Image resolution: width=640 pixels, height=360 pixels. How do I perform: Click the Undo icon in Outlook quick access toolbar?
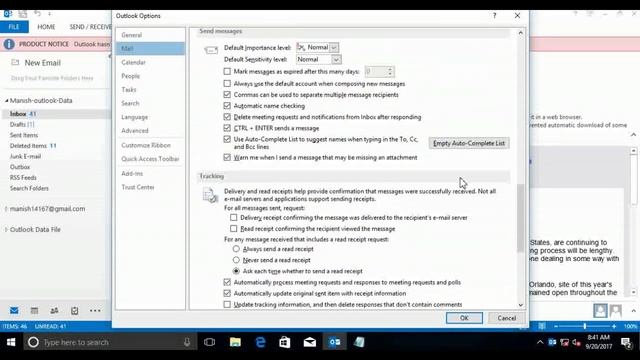tap(37, 13)
